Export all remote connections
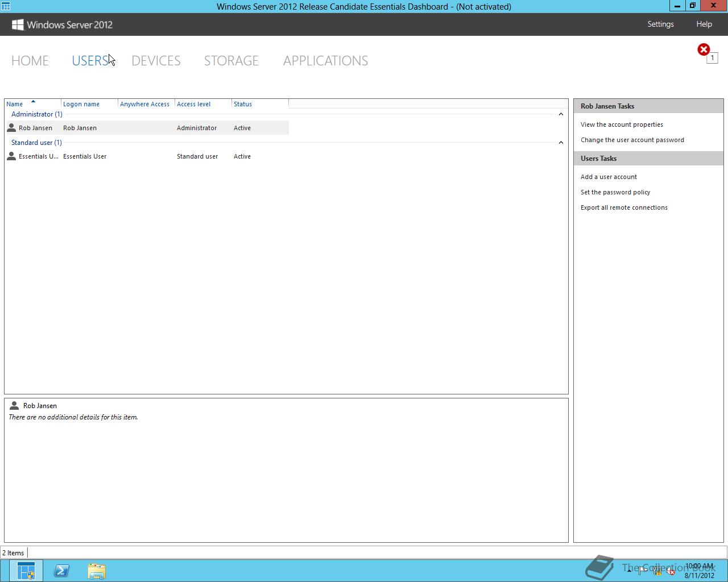Image resolution: width=728 pixels, height=582 pixels. click(x=624, y=207)
